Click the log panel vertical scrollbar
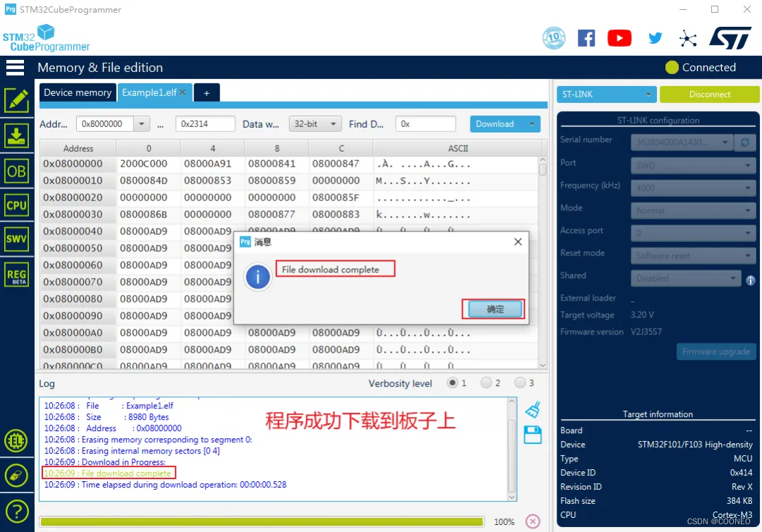The width and height of the screenshot is (762, 532). (512, 449)
